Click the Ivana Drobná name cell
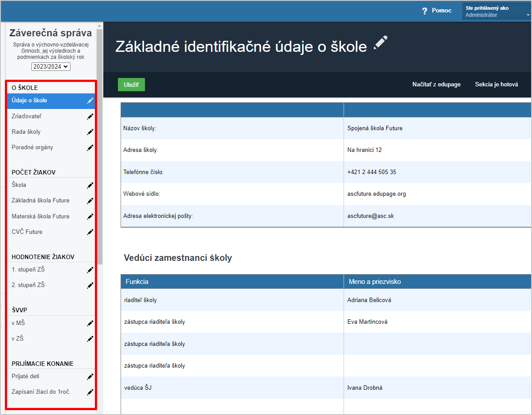 click(x=438, y=388)
